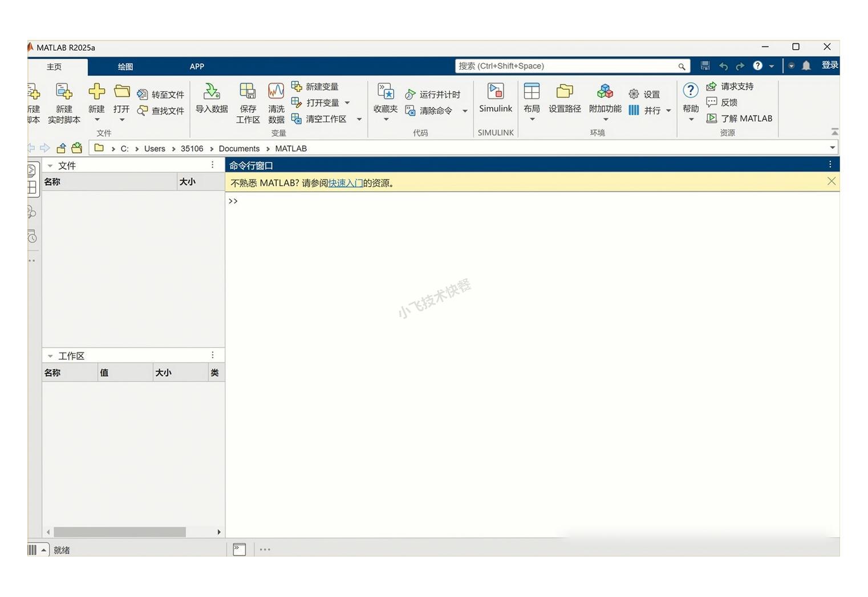
Task: Click 运行并计时 run and time
Action: 432,95
